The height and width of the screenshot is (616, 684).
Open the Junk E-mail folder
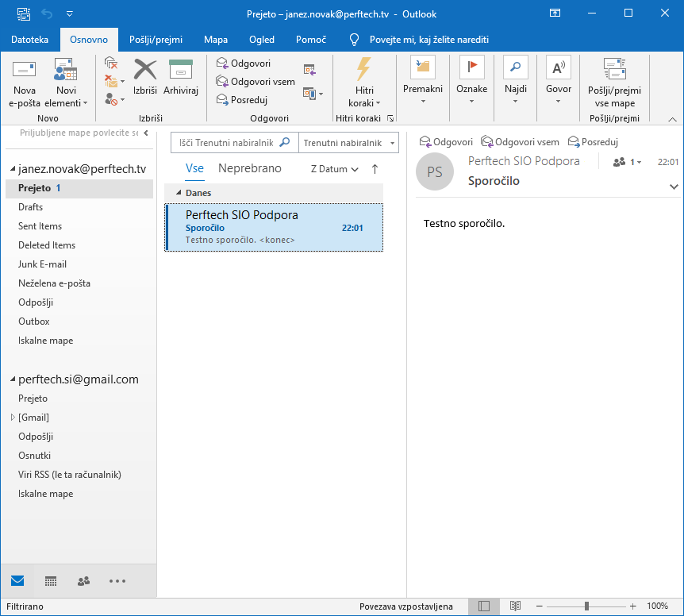coord(42,264)
